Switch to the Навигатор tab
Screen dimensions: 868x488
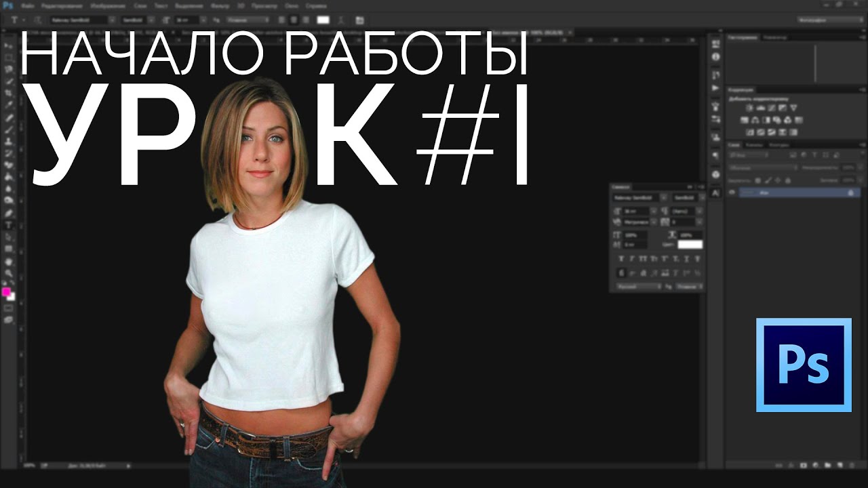[775, 37]
